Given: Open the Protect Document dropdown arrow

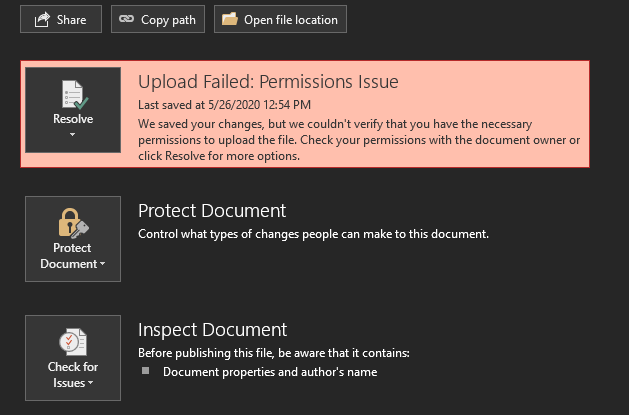Looking at the screenshot, I should pos(102,265).
